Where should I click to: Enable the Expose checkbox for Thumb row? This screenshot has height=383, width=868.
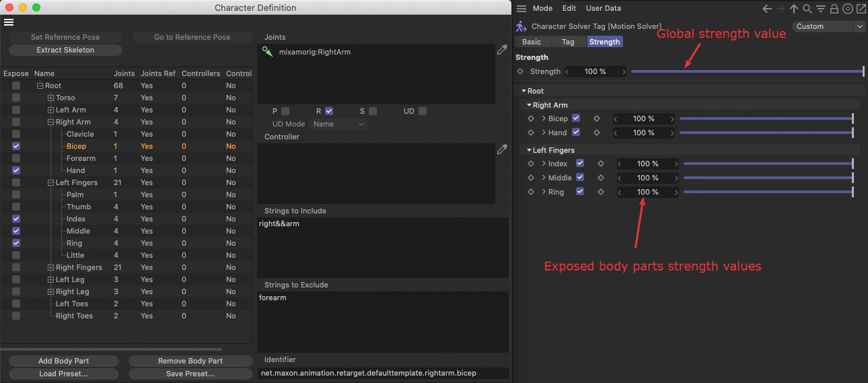coord(16,207)
